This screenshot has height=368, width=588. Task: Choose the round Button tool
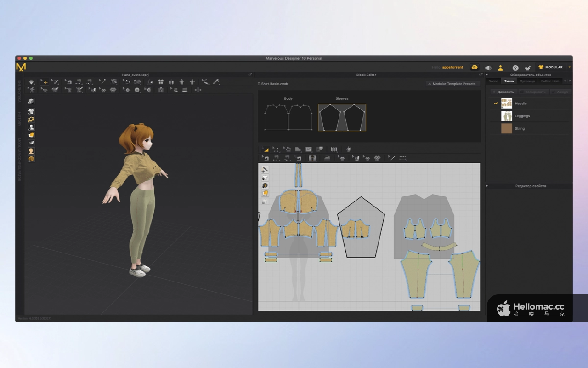[x=137, y=90]
